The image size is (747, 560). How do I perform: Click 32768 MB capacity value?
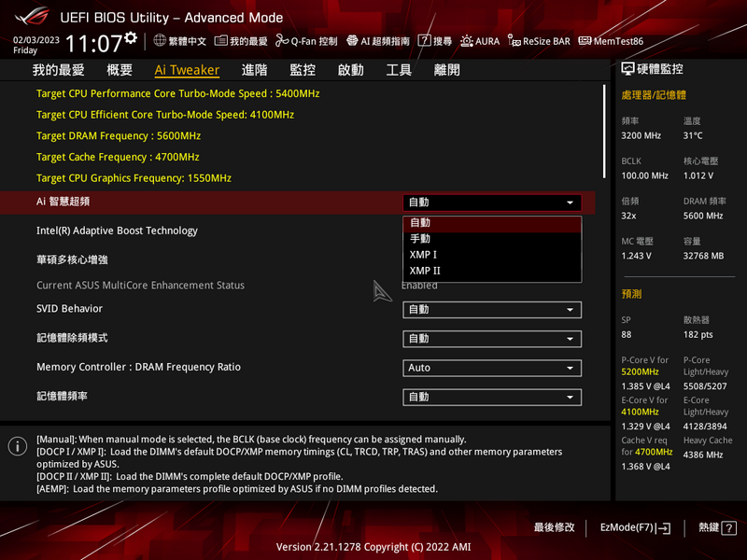[x=703, y=256]
